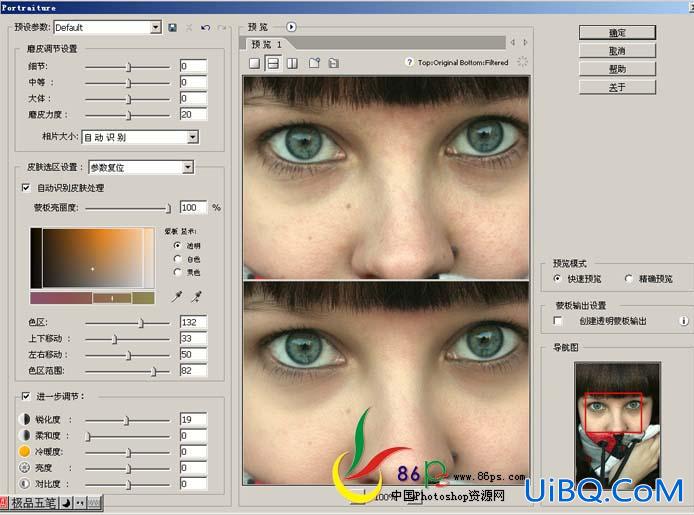Open the 相片大小 自动识别 dropdown

pos(192,137)
